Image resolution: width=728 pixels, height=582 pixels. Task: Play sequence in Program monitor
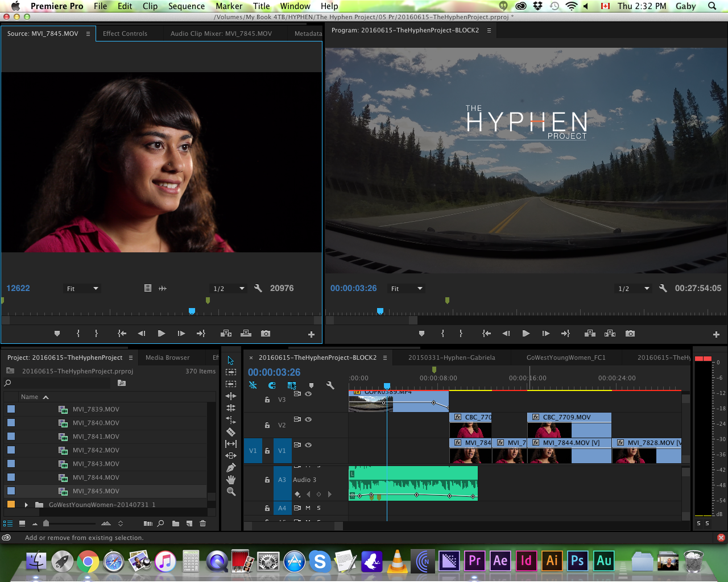tap(526, 334)
